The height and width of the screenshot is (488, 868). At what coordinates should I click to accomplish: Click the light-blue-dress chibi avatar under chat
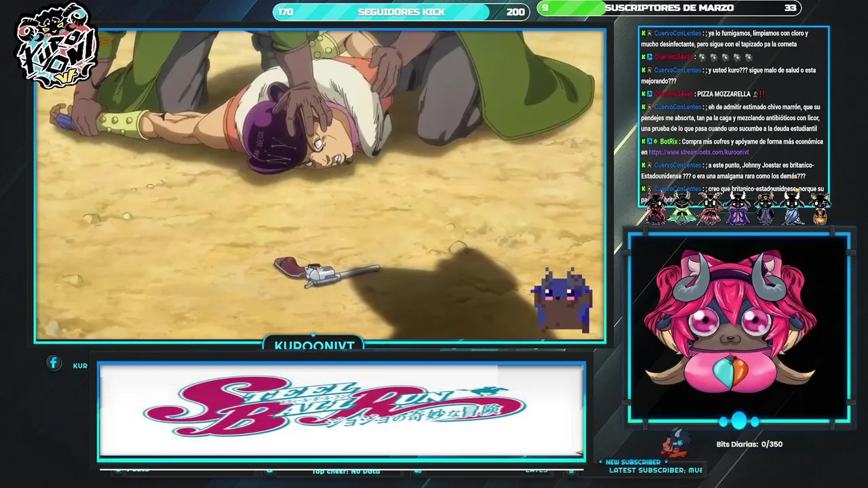pyautogui.click(x=792, y=208)
